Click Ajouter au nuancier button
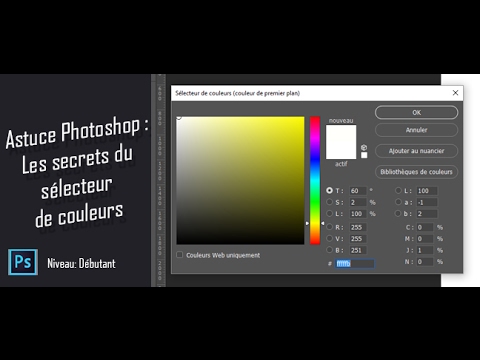This screenshot has height=360, width=480. 416,151
